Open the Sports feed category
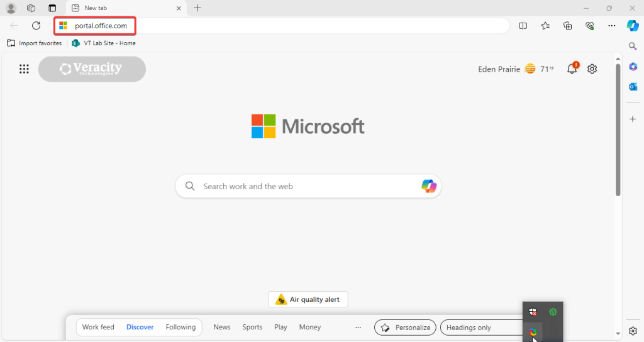The width and height of the screenshot is (644, 342). click(252, 328)
